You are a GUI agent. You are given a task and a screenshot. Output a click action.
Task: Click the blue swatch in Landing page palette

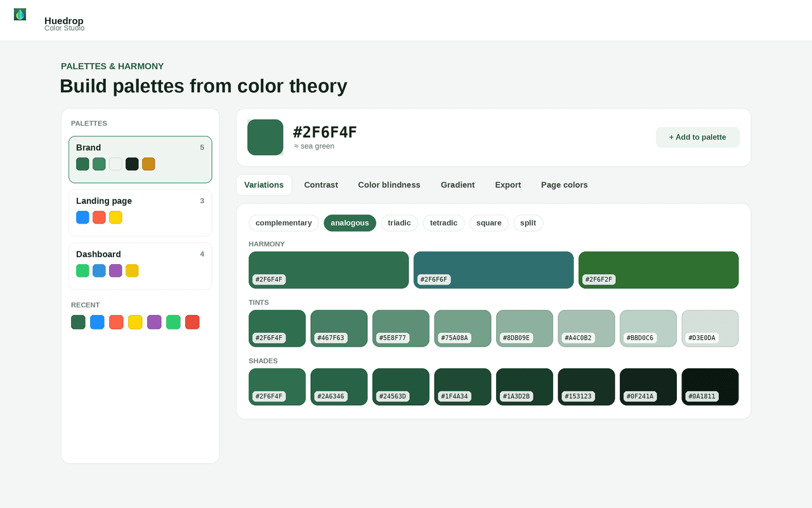click(82, 217)
